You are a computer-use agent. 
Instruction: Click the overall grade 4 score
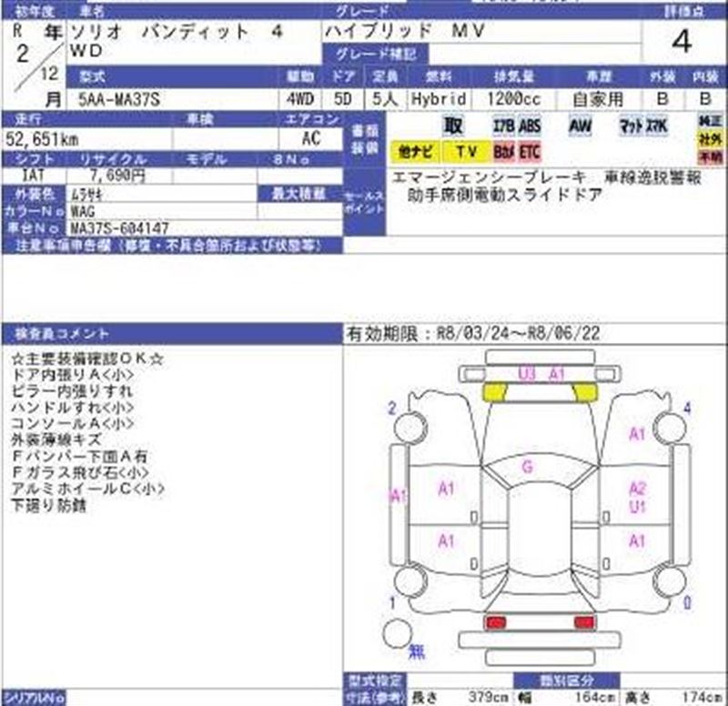682,42
